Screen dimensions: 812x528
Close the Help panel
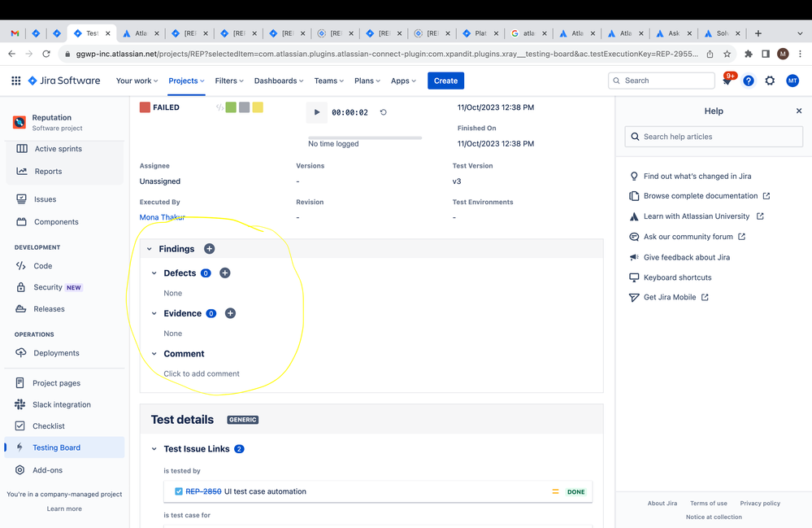pos(799,111)
